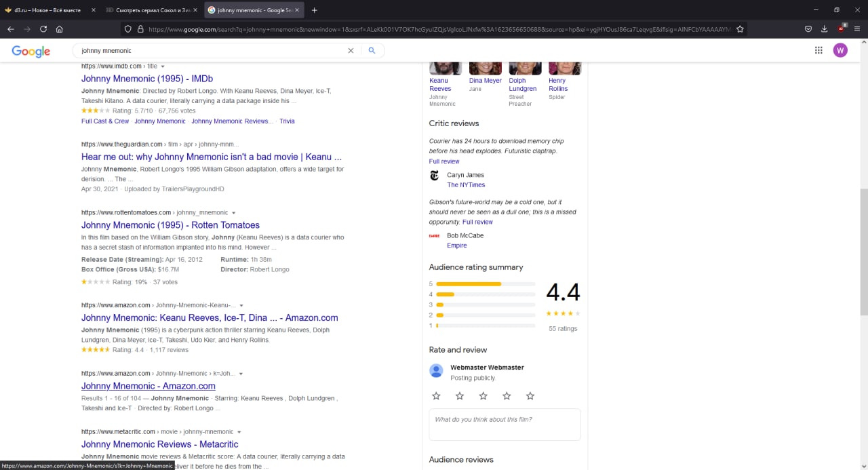
Task: Click the Empire logo icon
Action: (435, 236)
